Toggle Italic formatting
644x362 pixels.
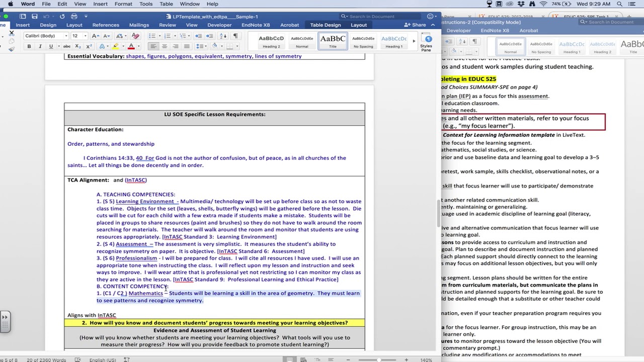click(x=40, y=46)
